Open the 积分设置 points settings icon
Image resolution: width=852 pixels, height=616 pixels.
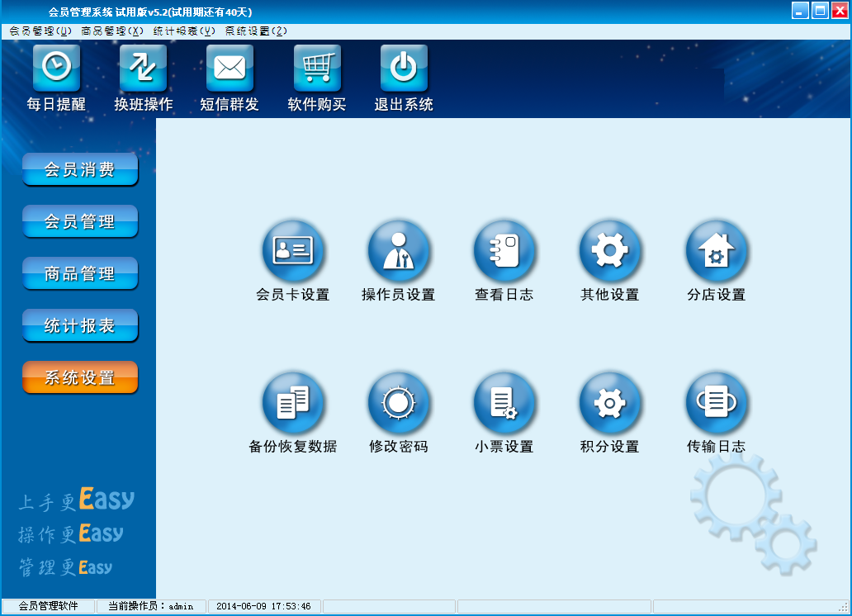tap(610, 404)
